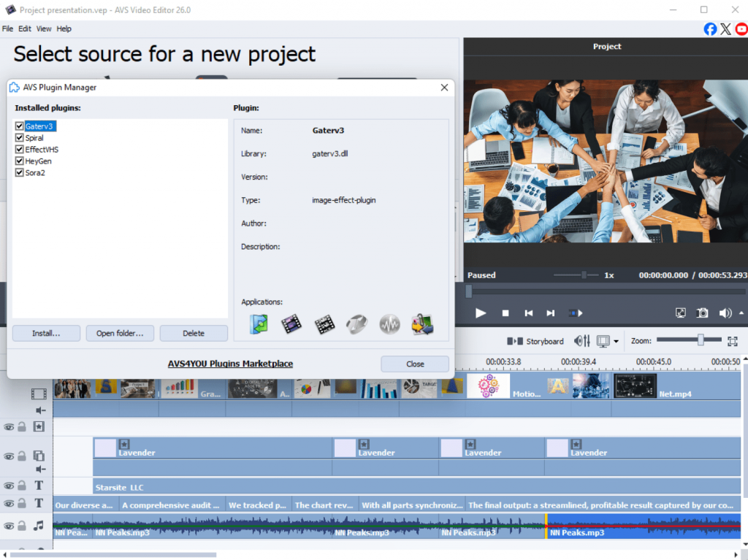
Task: Uncheck the Gaterv3 plugin checkbox
Action: 19,126
